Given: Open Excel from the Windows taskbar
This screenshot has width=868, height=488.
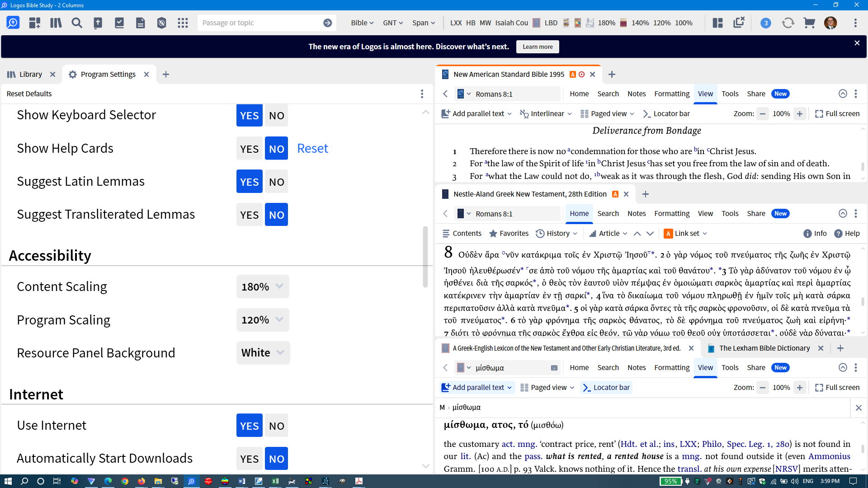Looking at the screenshot, I should [275, 481].
